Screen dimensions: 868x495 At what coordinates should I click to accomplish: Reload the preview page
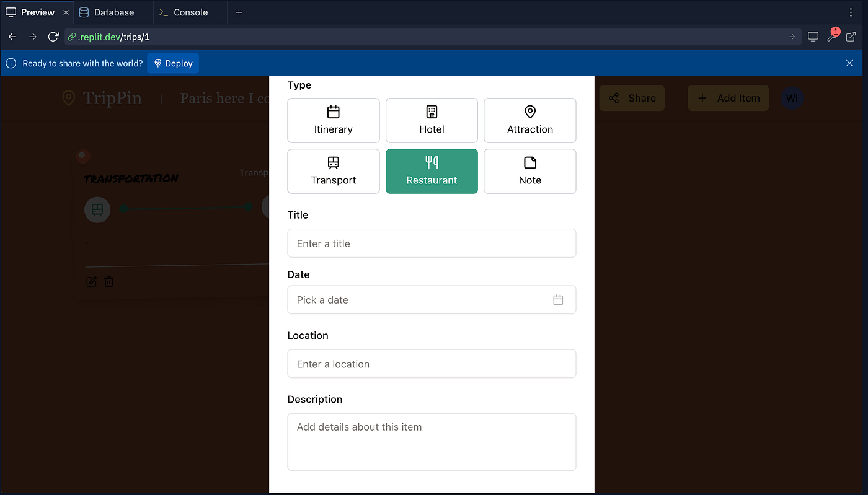click(53, 37)
